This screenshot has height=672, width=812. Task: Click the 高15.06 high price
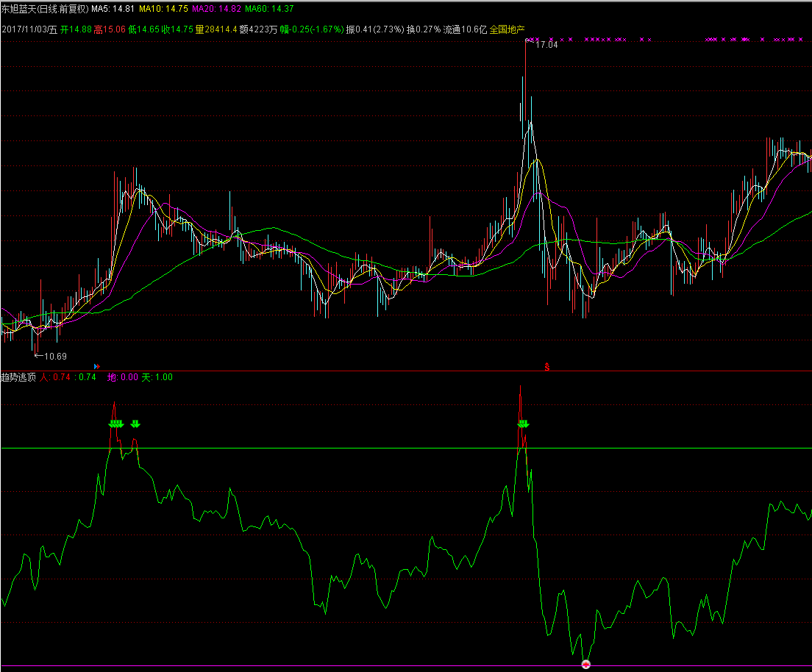[x=110, y=29]
